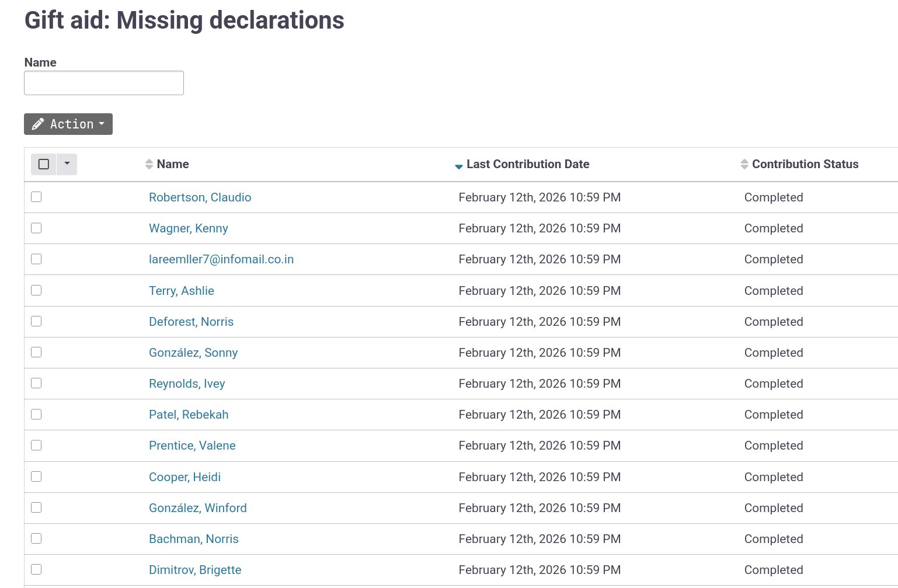
Task: Open contact Prentice, Valene
Action: 192,446
